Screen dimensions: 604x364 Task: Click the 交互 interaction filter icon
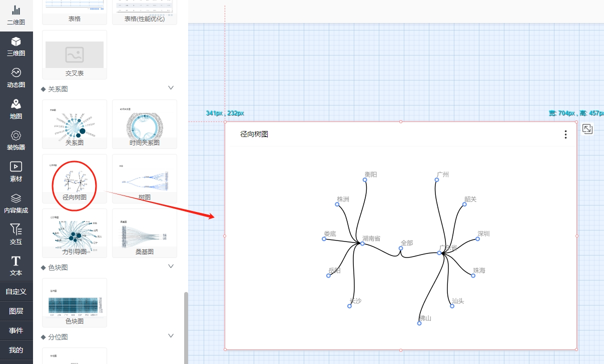point(16,234)
